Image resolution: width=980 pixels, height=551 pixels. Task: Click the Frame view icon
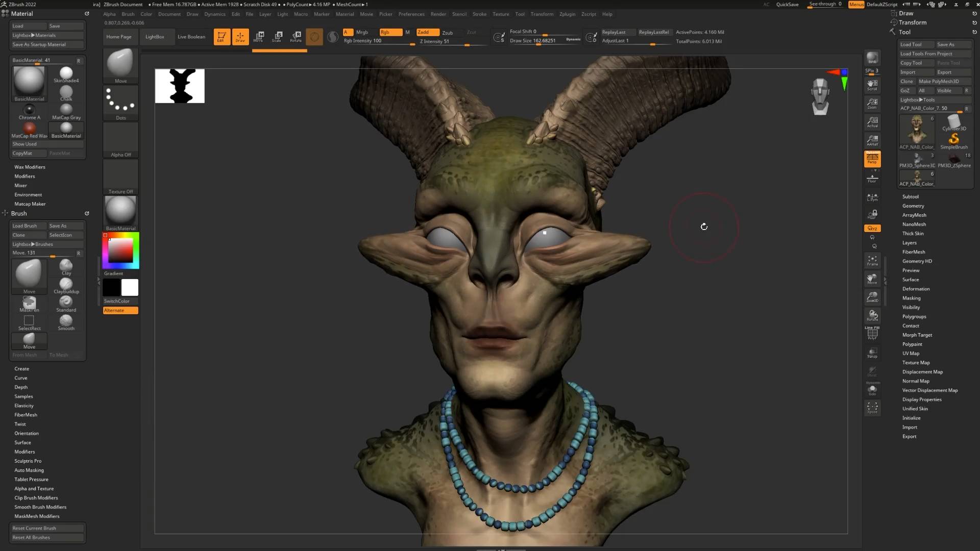point(872,260)
